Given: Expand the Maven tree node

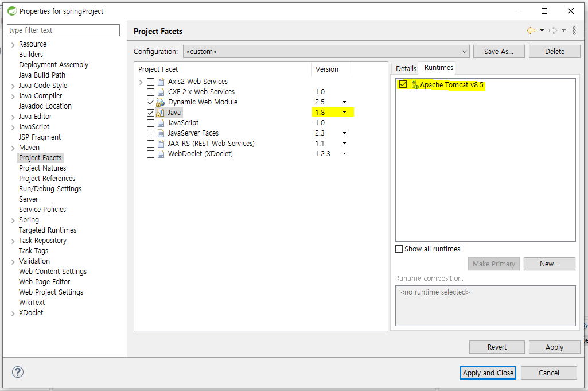Looking at the screenshot, I should coord(13,148).
